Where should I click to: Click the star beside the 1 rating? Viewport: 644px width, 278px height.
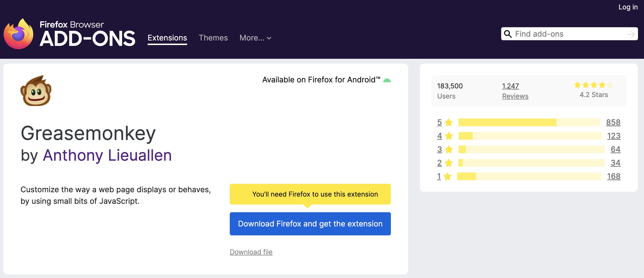[447, 177]
